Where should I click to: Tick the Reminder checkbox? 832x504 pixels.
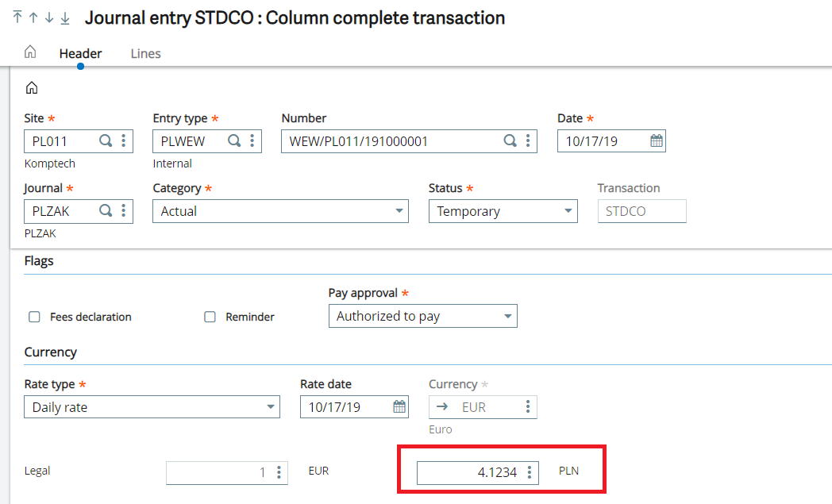click(210, 317)
